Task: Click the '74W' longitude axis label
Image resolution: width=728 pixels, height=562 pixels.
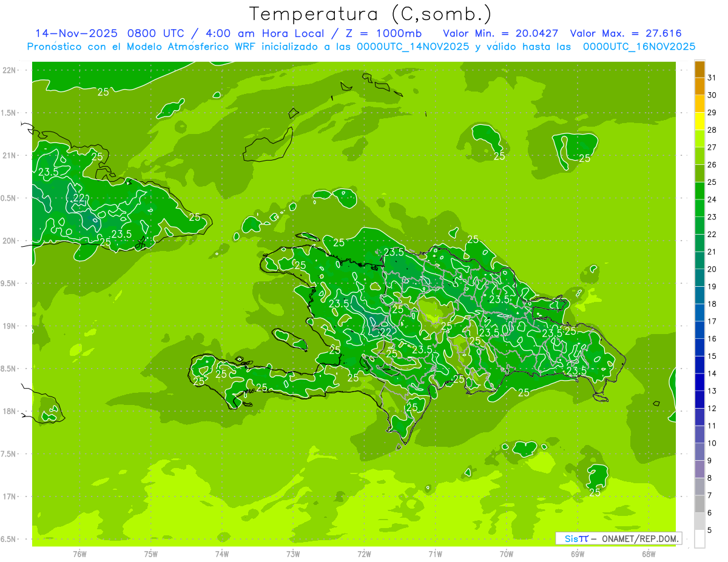Action: pos(222,554)
